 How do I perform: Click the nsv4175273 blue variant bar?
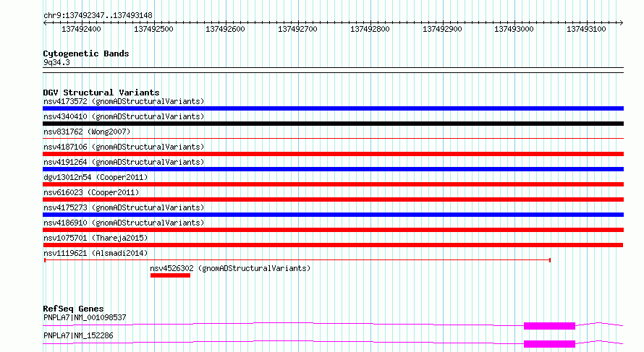pos(333,215)
